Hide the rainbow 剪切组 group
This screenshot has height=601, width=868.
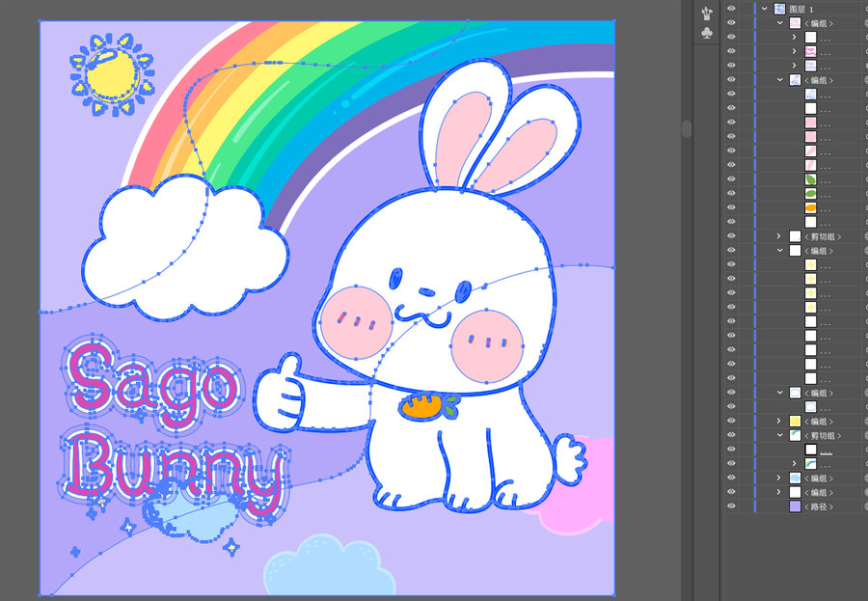(731, 435)
